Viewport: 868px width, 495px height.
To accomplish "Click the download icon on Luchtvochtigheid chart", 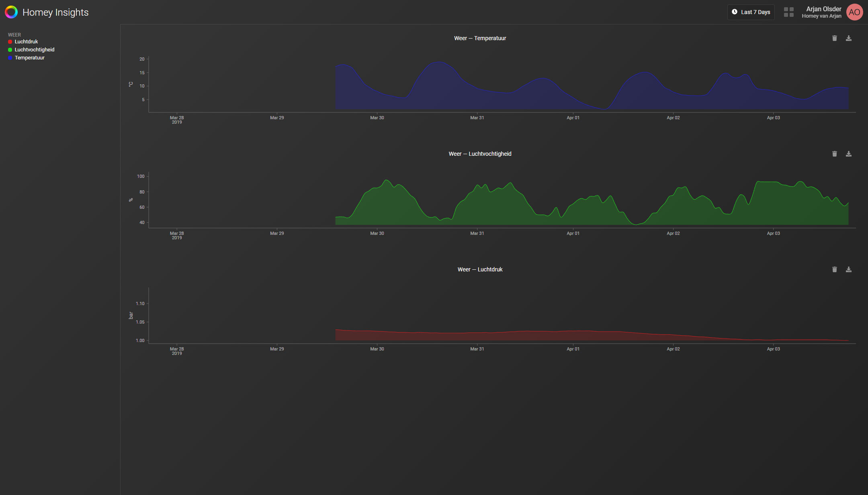I will tap(848, 153).
